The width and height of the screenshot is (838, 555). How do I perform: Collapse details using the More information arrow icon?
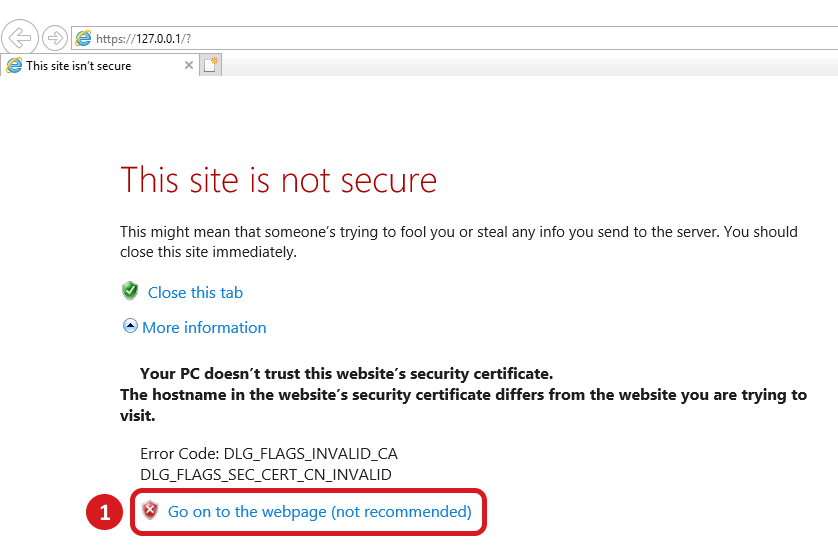tap(130, 326)
